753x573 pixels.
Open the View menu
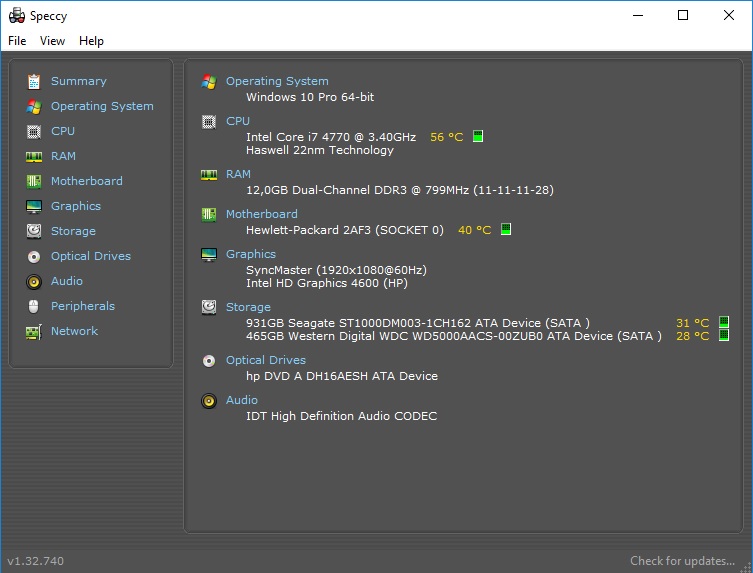pyautogui.click(x=52, y=41)
